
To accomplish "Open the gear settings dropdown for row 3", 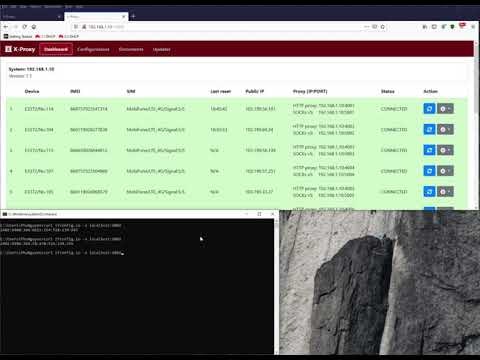I will pyautogui.click(x=445, y=150).
